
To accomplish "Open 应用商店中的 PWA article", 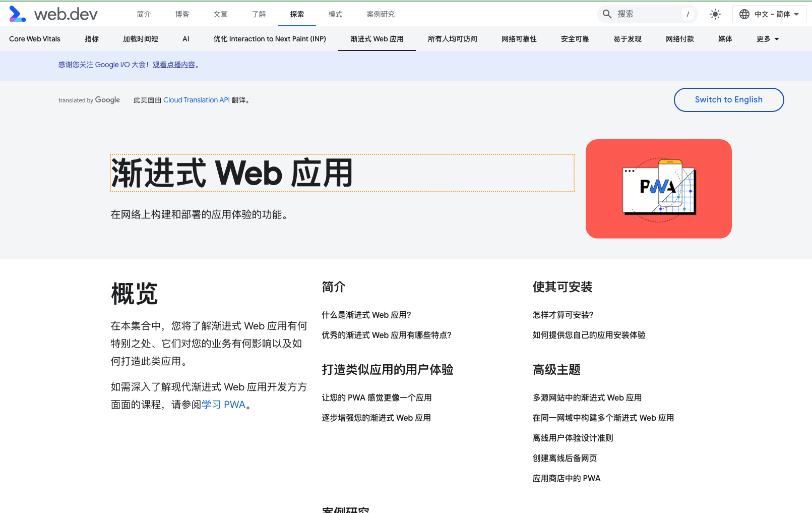I will (x=567, y=478).
